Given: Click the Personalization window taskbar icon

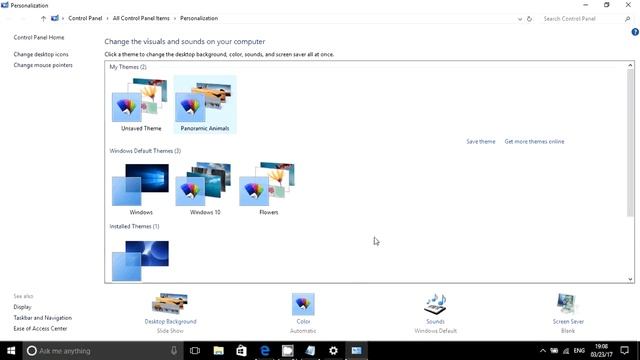Looking at the screenshot, I should (x=356, y=351).
